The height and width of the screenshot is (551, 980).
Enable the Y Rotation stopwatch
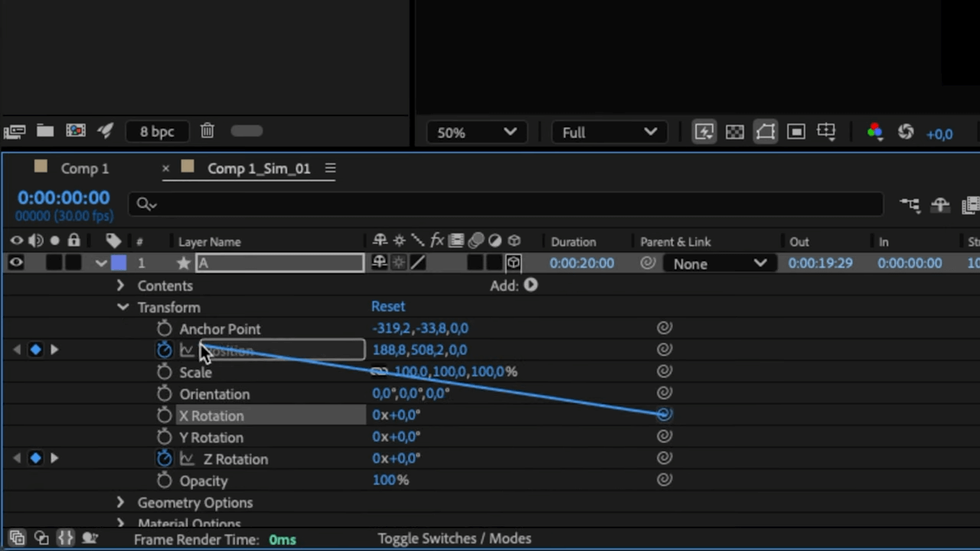click(164, 438)
